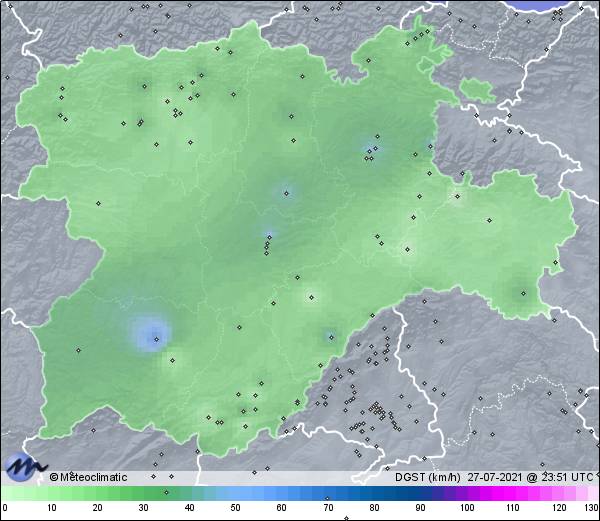This screenshot has height=521, width=600.
Task: Click the 50 label on the gust scale
Action: 235,508
